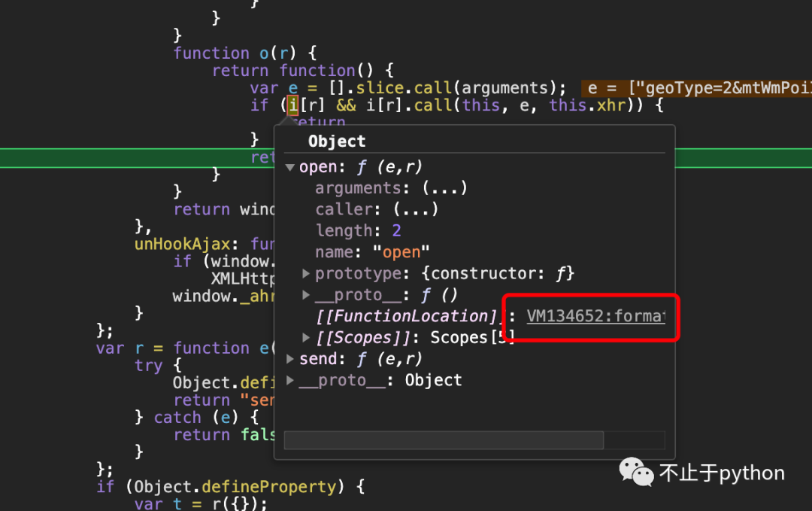Open the VM134652:format function location link

pos(595,316)
